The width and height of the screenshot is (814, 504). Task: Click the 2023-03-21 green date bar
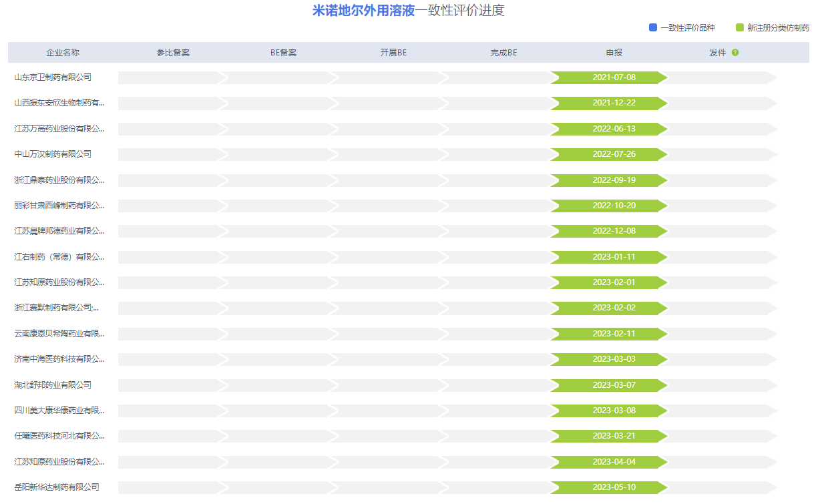pos(609,436)
